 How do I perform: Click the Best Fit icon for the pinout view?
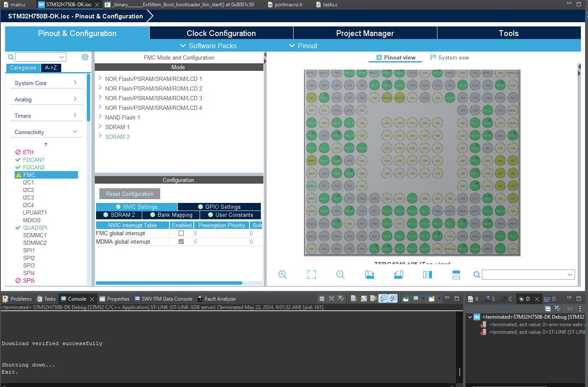coord(311,275)
